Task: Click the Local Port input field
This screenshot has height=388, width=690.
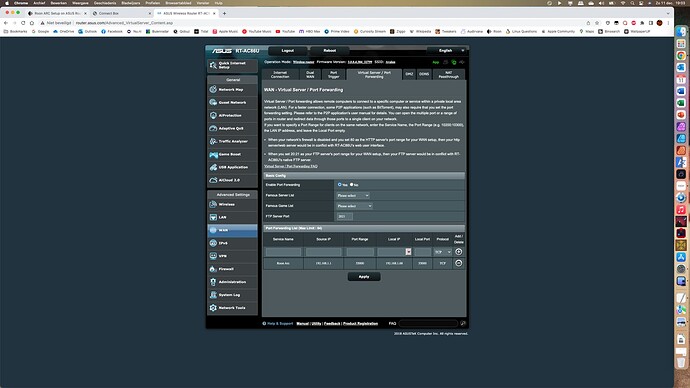Action: pos(422,252)
